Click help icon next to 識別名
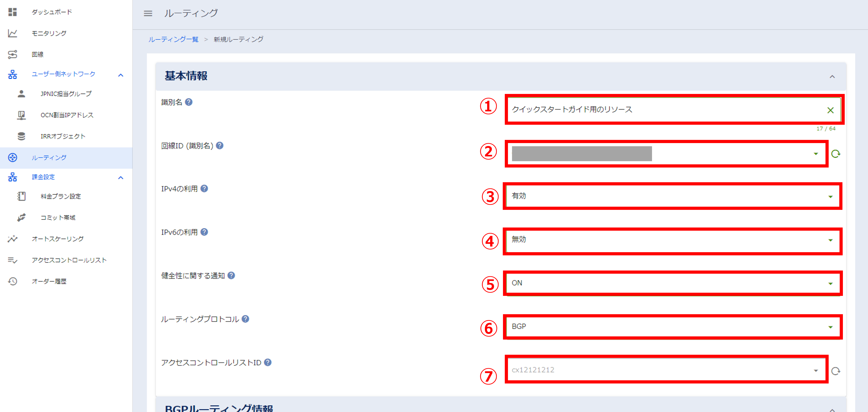 pyautogui.click(x=189, y=102)
